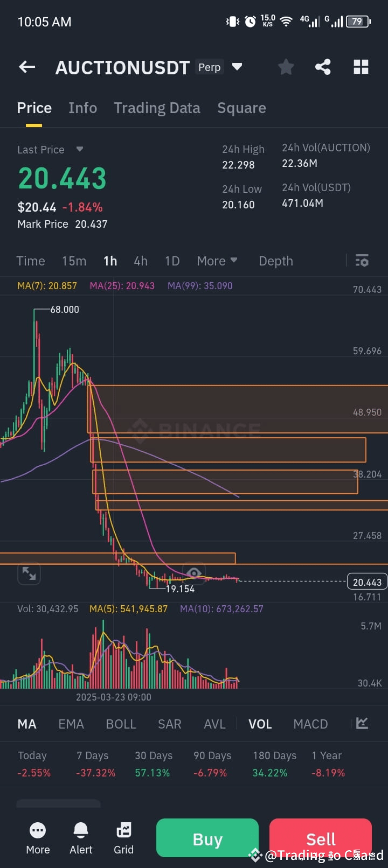Open the More menu at bottom

pyautogui.click(x=38, y=839)
